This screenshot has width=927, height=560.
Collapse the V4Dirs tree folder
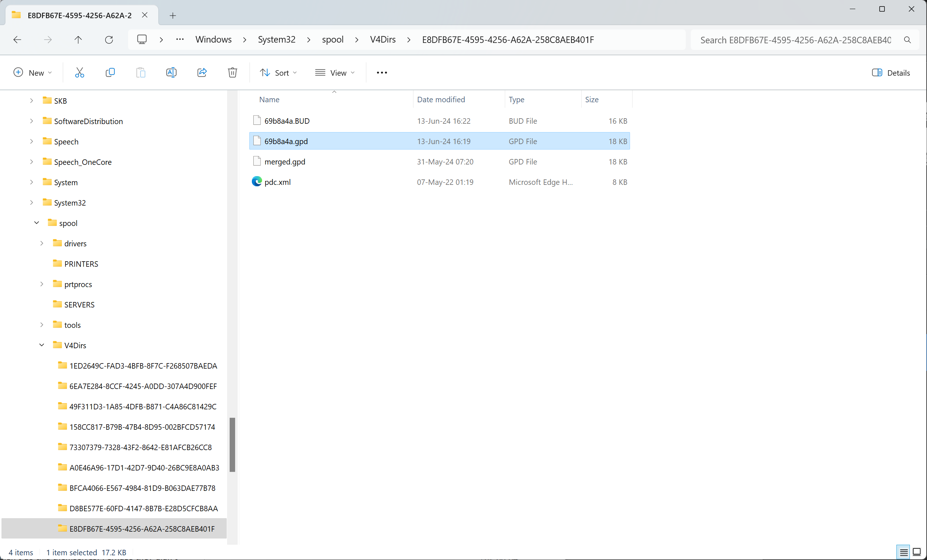pyautogui.click(x=42, y=345)
